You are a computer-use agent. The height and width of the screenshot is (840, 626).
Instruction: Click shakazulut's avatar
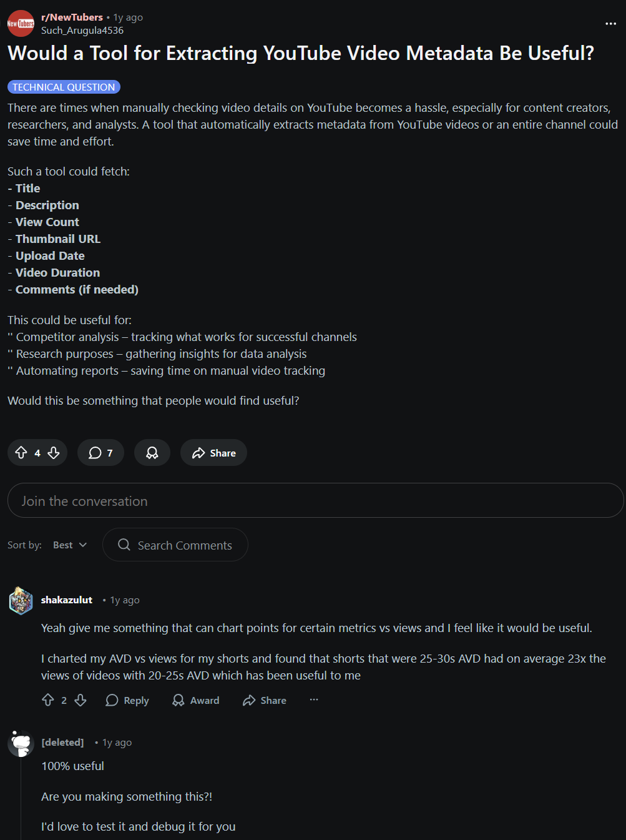pyautogui.click(x=21, y=601)
